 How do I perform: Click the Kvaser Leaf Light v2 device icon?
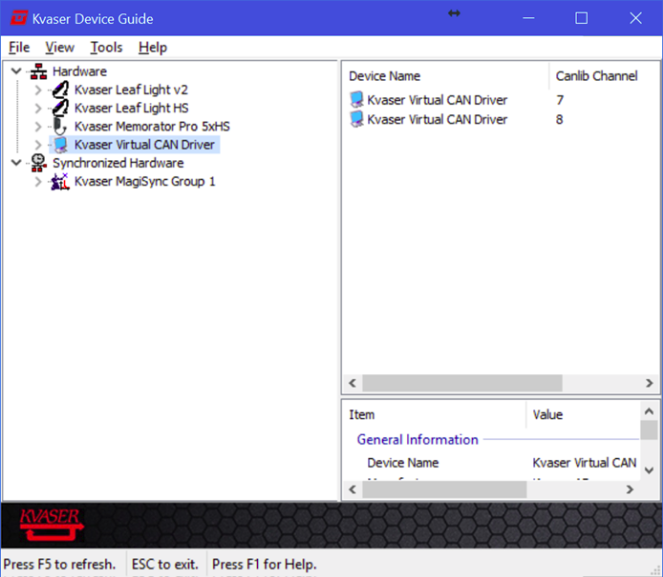pos(60,90)
